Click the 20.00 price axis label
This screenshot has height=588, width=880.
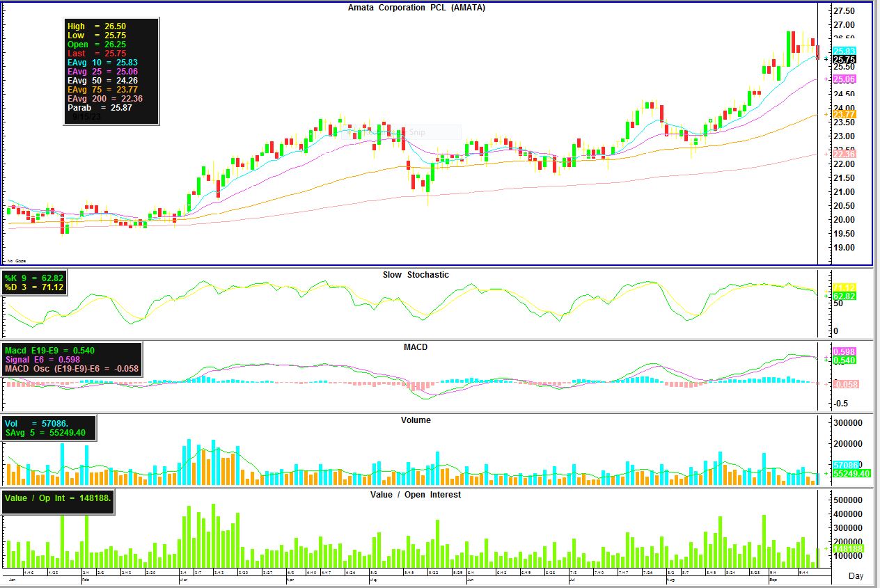pos(844,220)
